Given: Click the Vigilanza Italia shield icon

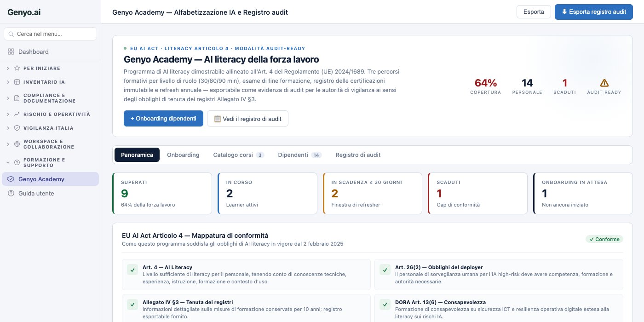Looking at the screenshot, I should (17, 128).
